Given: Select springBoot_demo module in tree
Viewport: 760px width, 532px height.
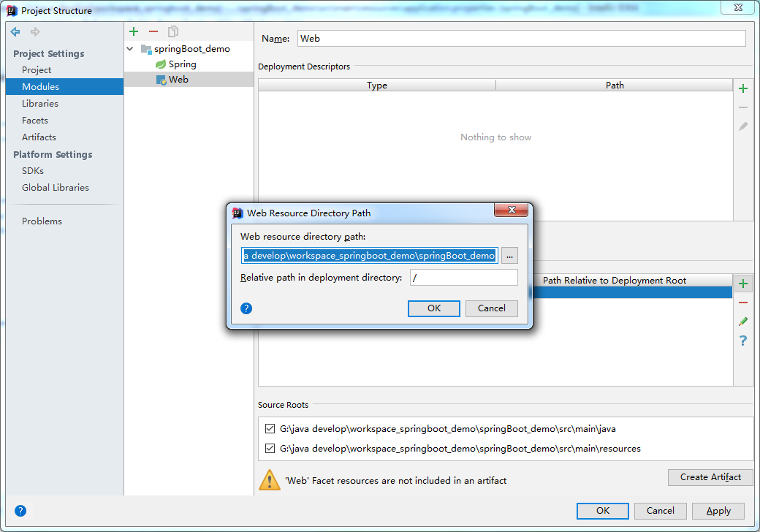Looking at the screenshot, I should click(192, 48).
